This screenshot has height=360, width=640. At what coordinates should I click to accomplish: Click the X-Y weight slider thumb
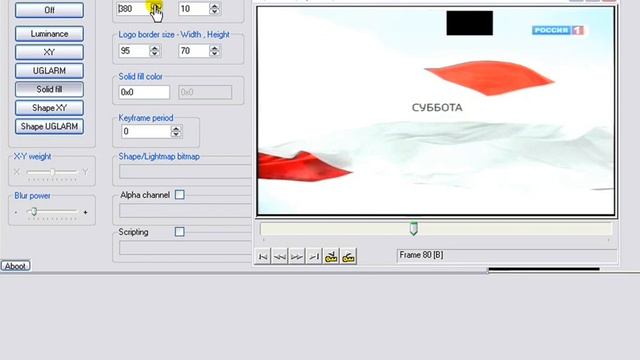(x=52, y=172)
